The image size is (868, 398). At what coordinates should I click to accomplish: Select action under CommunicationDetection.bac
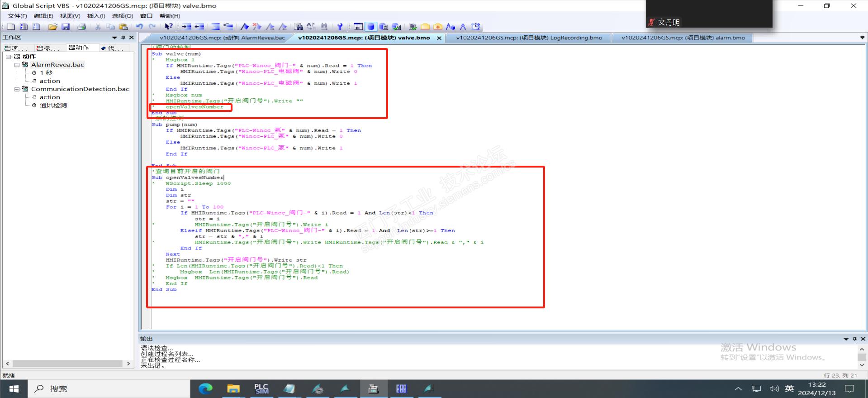[50, 97]
